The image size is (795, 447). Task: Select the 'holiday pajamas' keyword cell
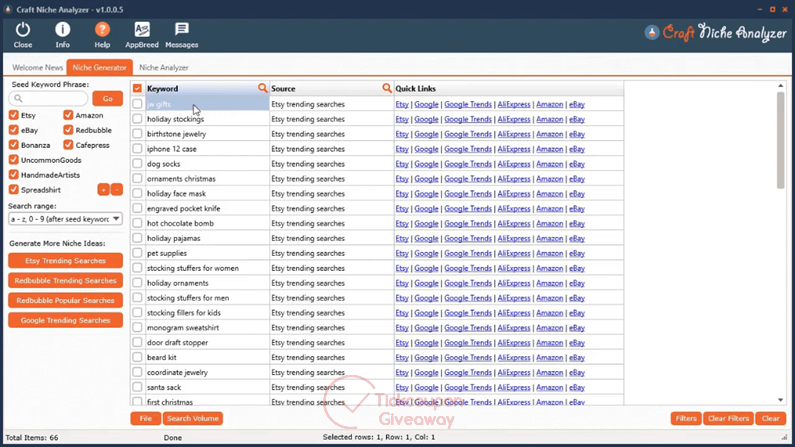pos(207,238)
